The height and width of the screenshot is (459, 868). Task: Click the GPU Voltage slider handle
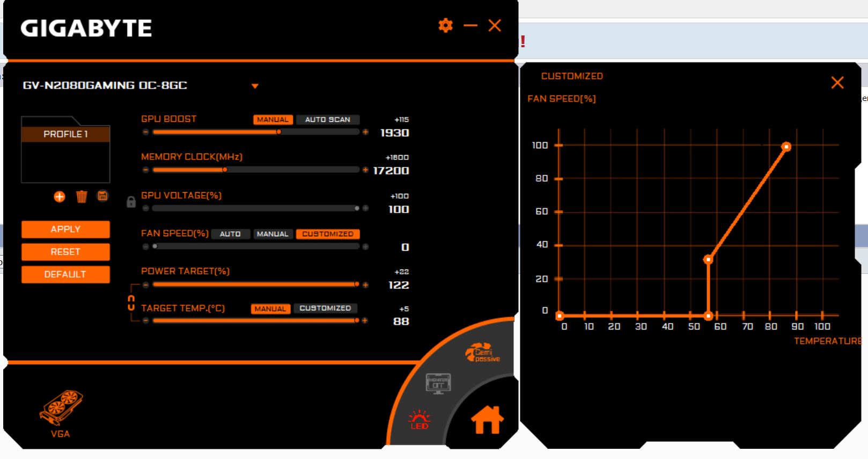tap(357, 208)
